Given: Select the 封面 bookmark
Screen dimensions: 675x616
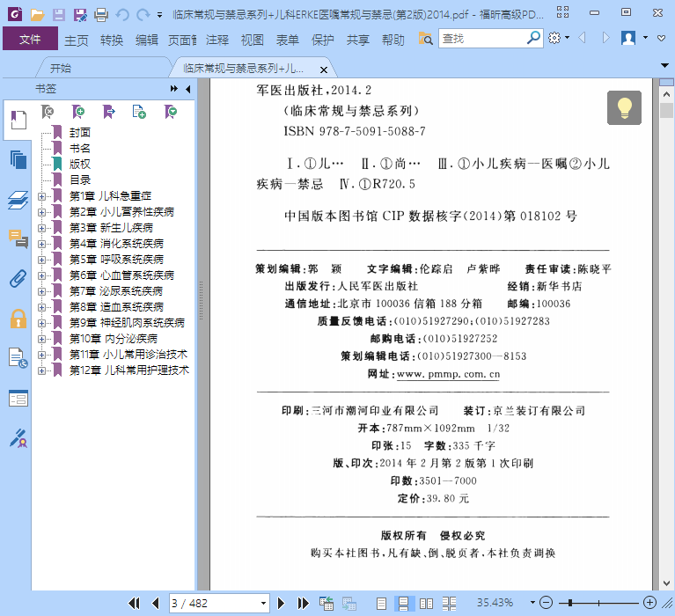Looking at the screenshot, I should [80, 133].
